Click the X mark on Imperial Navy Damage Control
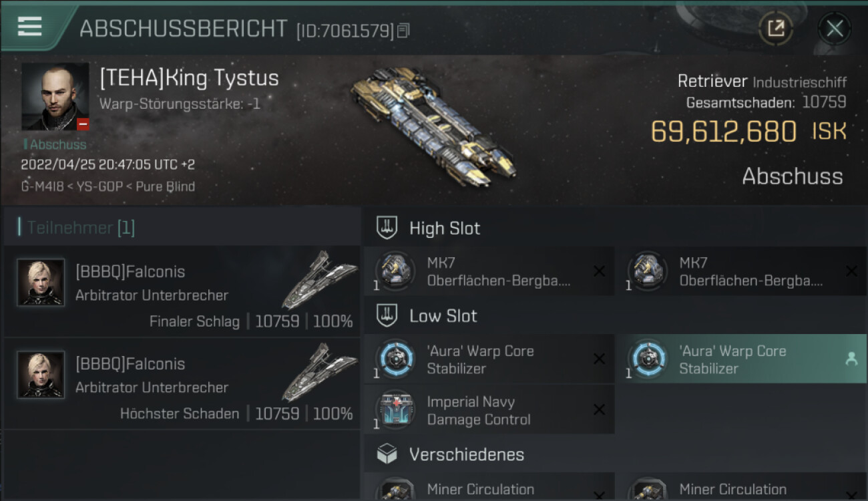Screen dimensions: 868x501 coord(599,410)
